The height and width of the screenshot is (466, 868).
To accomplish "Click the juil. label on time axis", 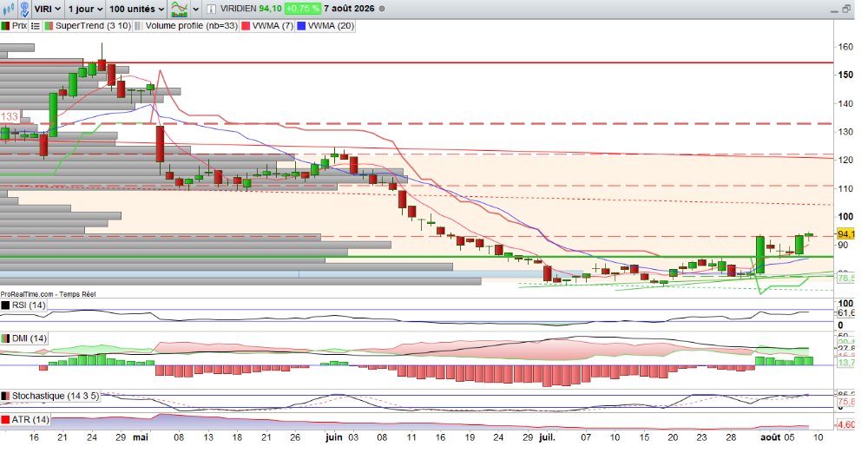I will click(x=547, y=437).
